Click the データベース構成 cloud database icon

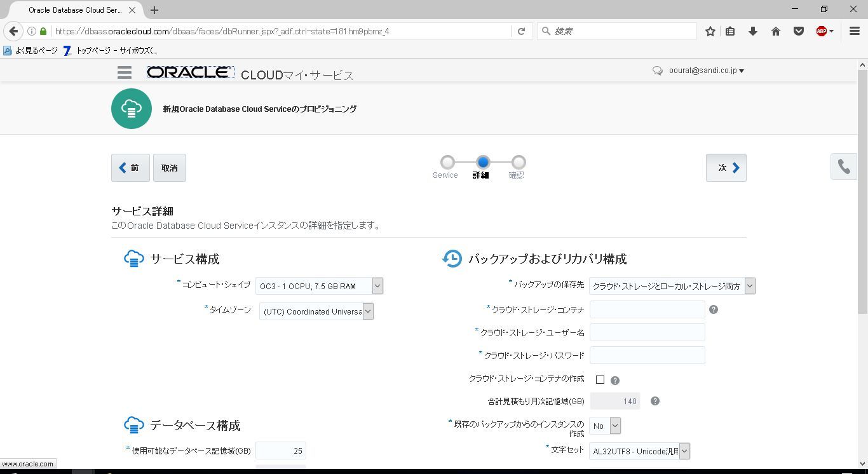click(x=133, y=425)
